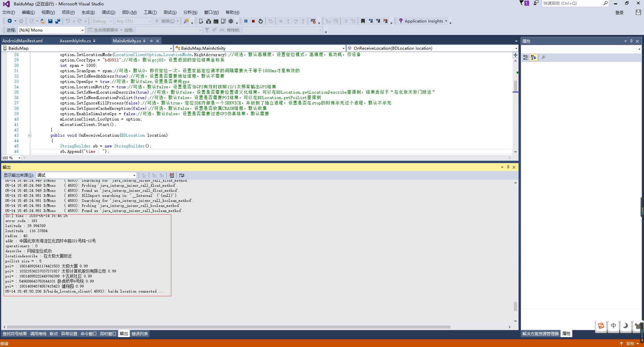This screenshot has height=347, width=644.
Task: Open the 工具(T) menu
Action: click(150, 12)
